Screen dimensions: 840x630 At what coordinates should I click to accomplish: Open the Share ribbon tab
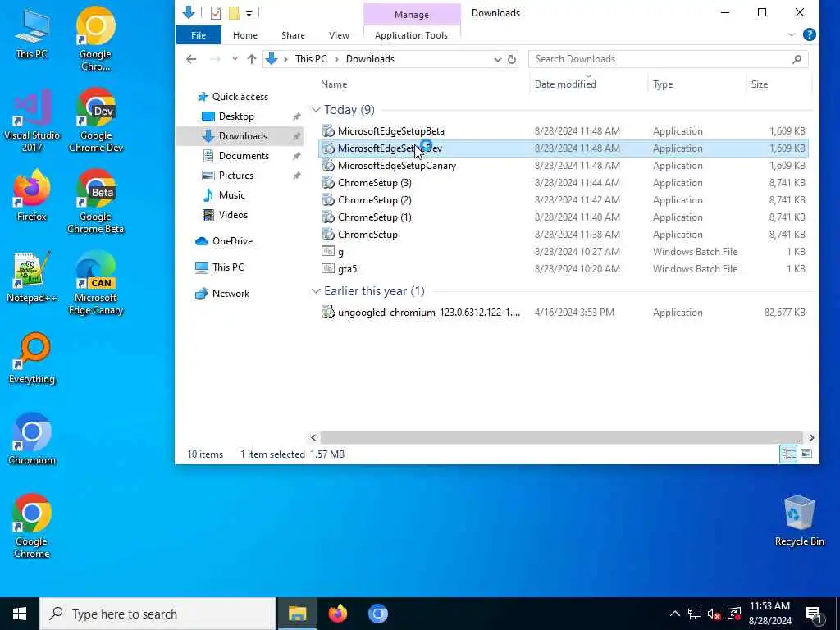click(x=293, y=35)
